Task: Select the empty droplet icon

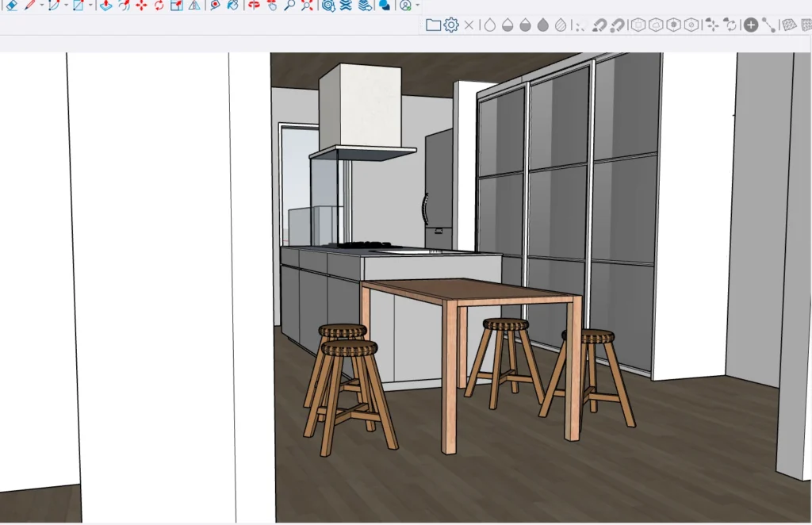Action: [490, 25]
